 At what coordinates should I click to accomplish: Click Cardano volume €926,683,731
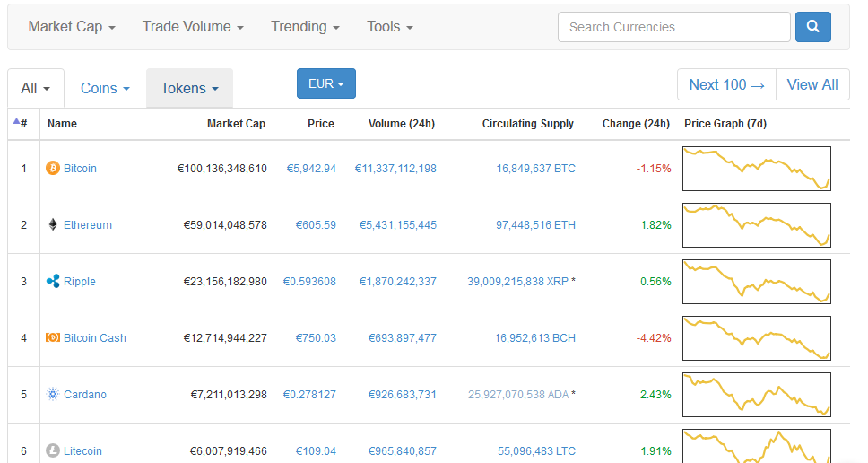click(x=402, y=394)
